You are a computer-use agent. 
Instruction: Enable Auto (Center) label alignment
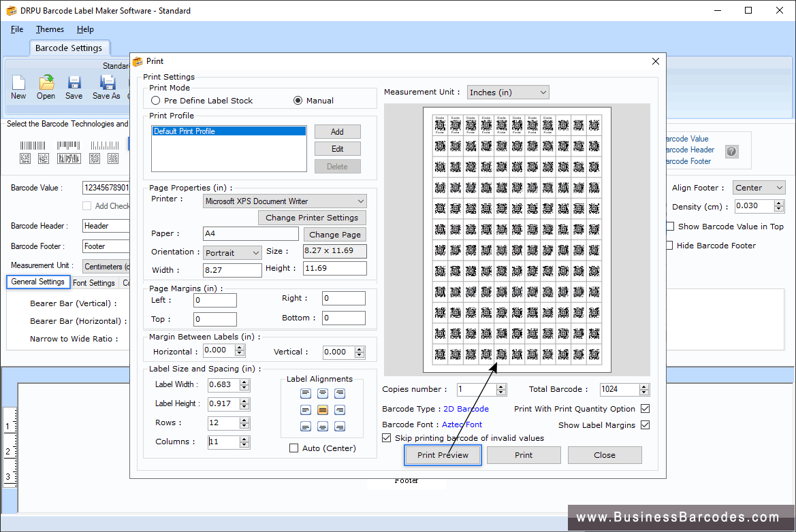pos(293,448)
